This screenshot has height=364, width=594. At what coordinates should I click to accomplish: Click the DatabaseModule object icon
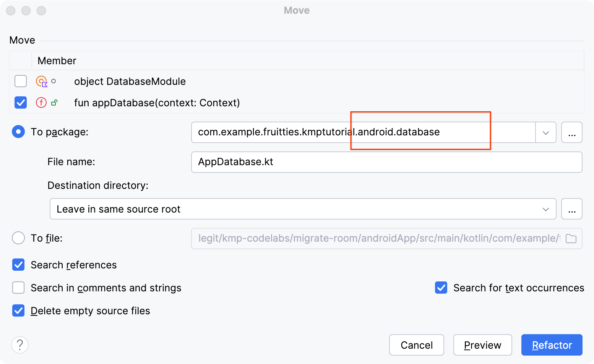point(41,81)
